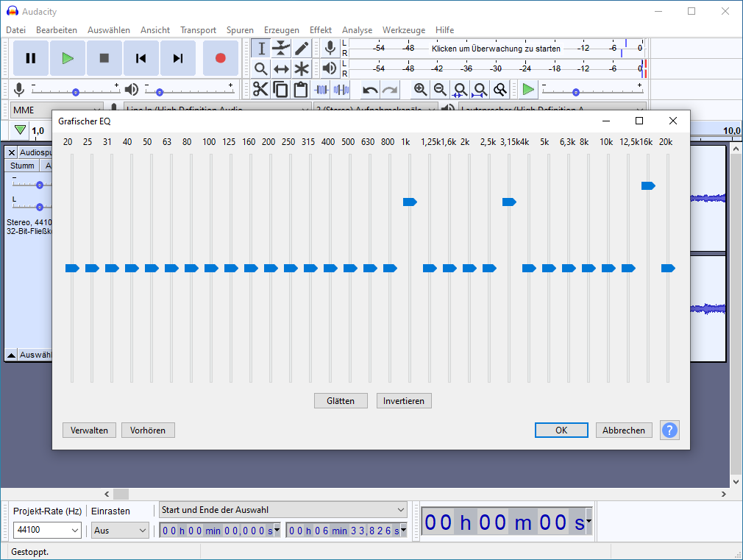Screen dimensions: 743x560
Task: Expand Start und Ende der Auswahl dropdown
Action: (401, 510)
